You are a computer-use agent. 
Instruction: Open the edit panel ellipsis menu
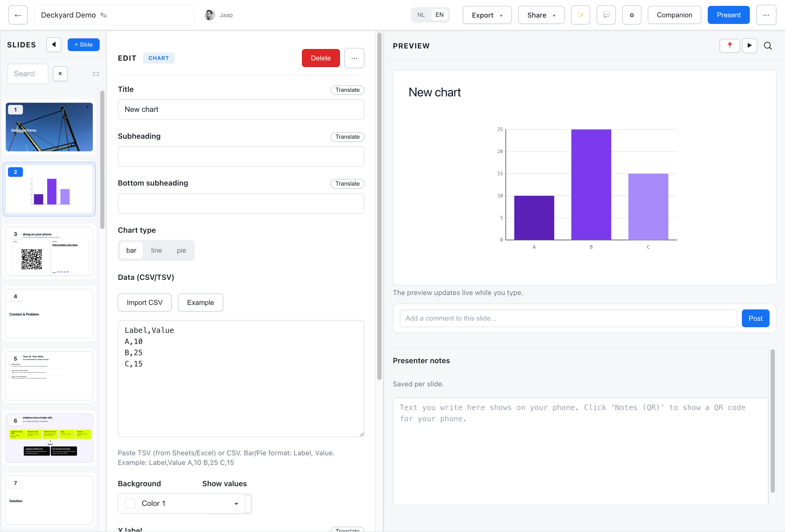pos(354,58)
